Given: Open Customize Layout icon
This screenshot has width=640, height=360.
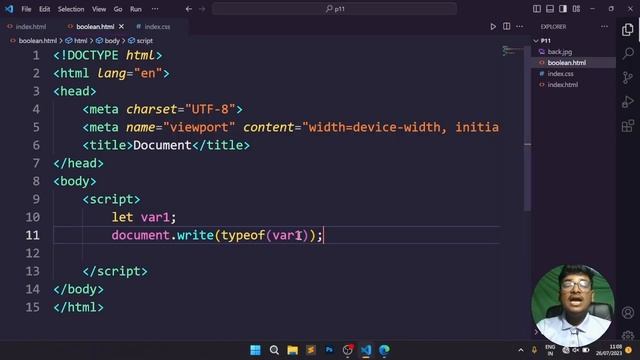Looking at the screenshot, I should pyautogui.click(x=576, y=9).
